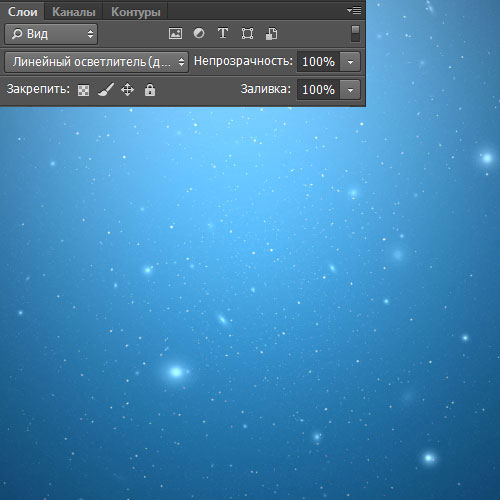Click the Непрозрачность label
Screen dimensions: 500x500
243,61
